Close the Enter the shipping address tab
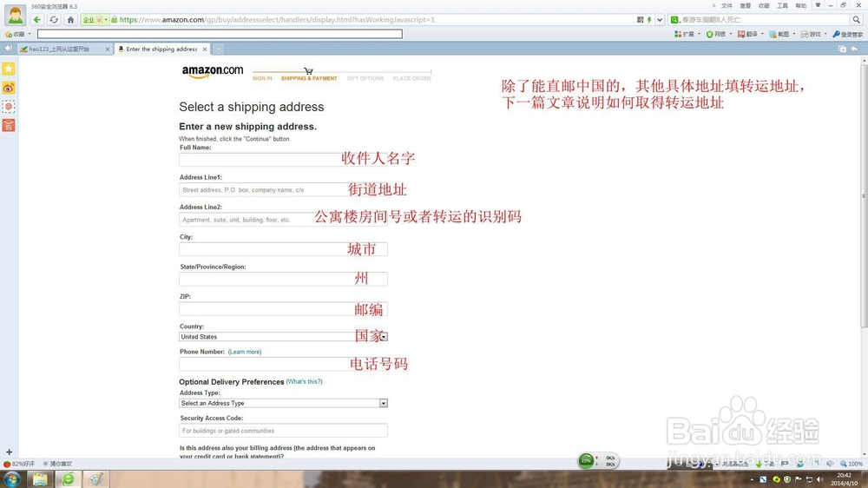The height and width of the screenshot is (488, 868). (x=205, y=49)
